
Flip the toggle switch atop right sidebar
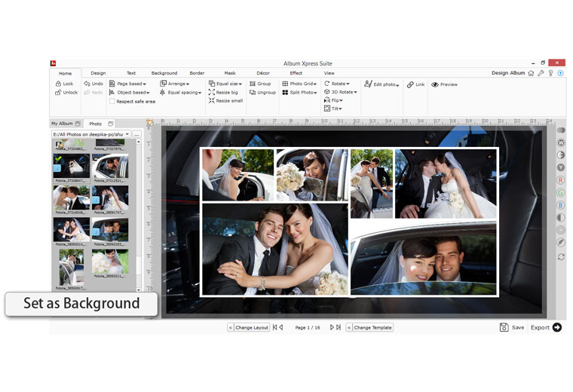tap(561, 130)
